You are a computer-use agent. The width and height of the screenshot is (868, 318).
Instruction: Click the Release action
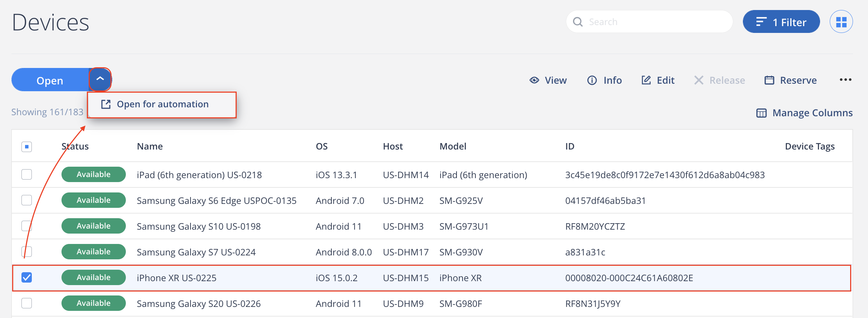pos(719,80)
